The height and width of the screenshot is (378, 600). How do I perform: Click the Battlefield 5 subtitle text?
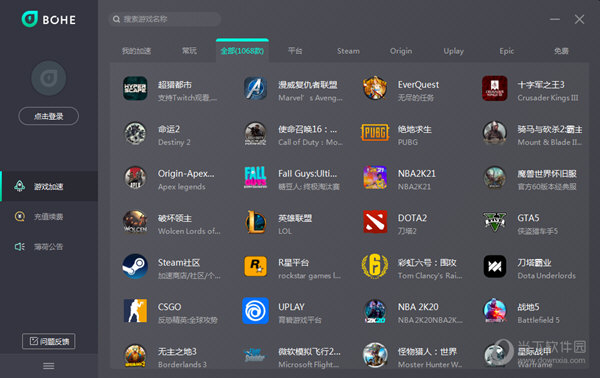click(x=538, y=320)
